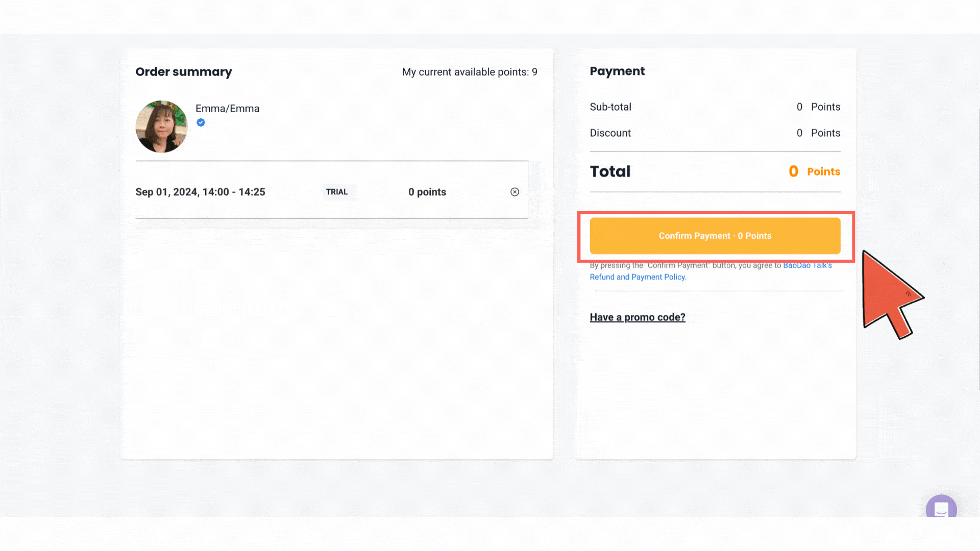
Task: Click the blue verified badge icon
Action: coord(201,122)
